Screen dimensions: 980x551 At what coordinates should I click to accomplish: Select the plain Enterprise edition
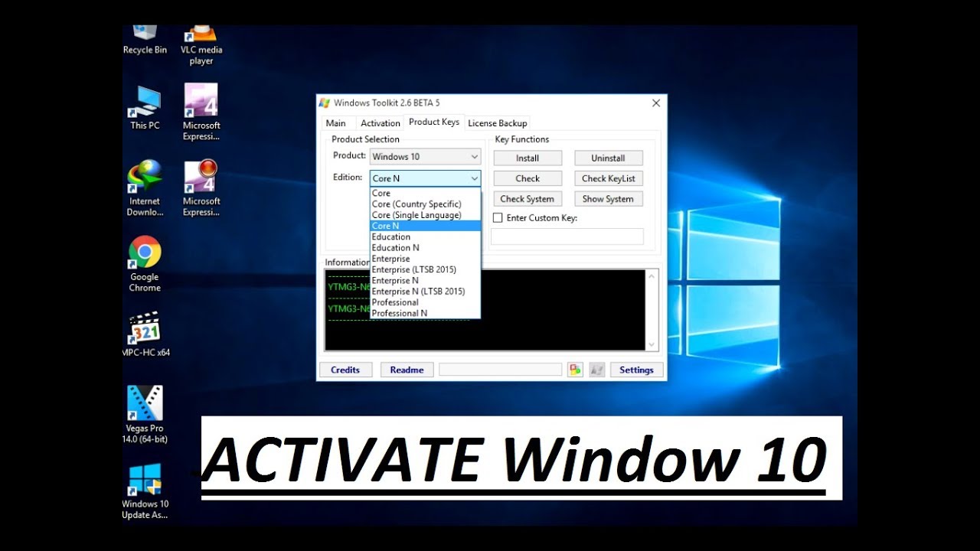tap(425, 259)
